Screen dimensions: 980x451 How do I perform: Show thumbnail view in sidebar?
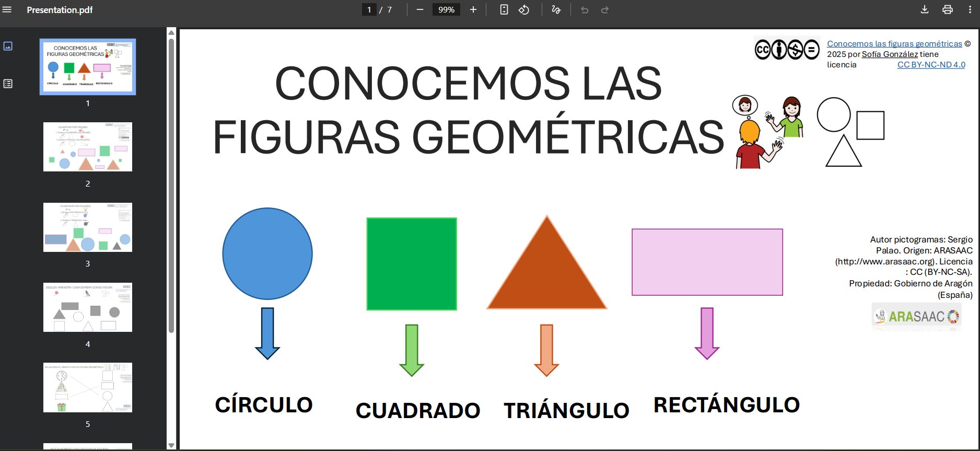pyautogui.click(x=8, y=46)
